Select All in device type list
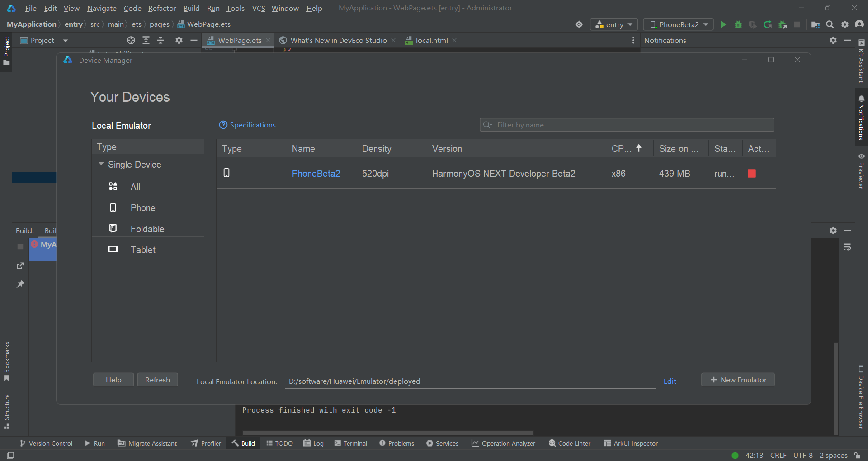Screen dimensions: 868x461 pos(148,187)
